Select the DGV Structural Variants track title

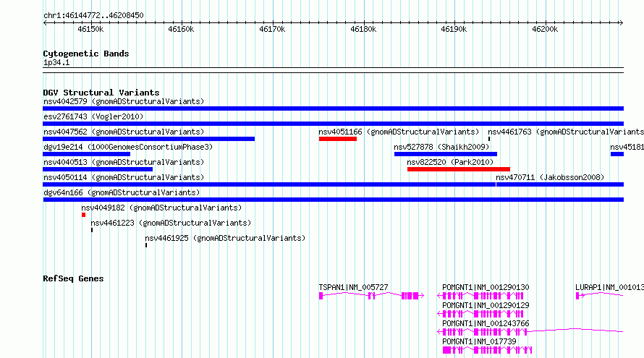(101, 93)
